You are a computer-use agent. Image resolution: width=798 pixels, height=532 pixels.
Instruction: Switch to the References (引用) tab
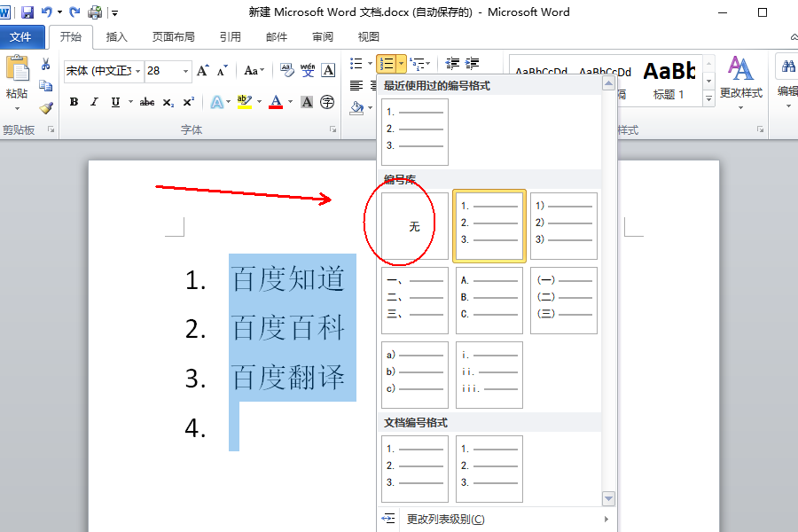(230, 36)
